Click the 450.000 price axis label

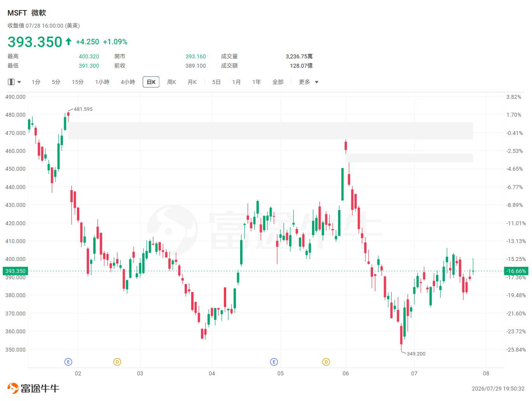point(16,169)
